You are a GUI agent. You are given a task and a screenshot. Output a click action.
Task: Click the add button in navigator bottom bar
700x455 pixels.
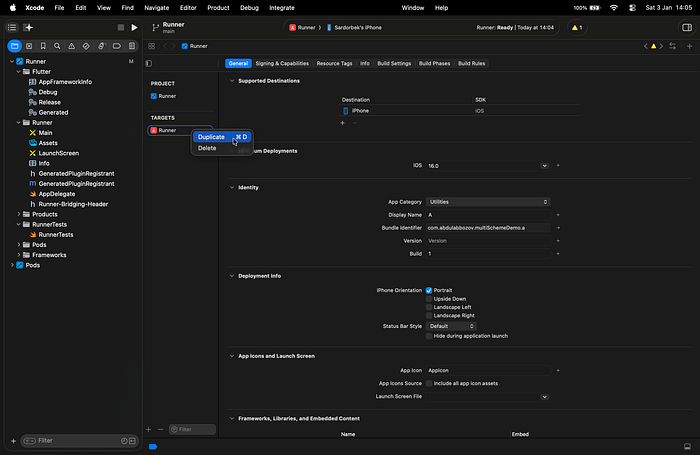coord(13,441)
